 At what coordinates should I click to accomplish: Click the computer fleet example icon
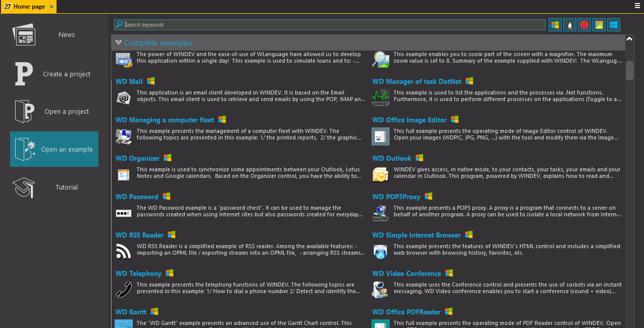click(124, 136)
